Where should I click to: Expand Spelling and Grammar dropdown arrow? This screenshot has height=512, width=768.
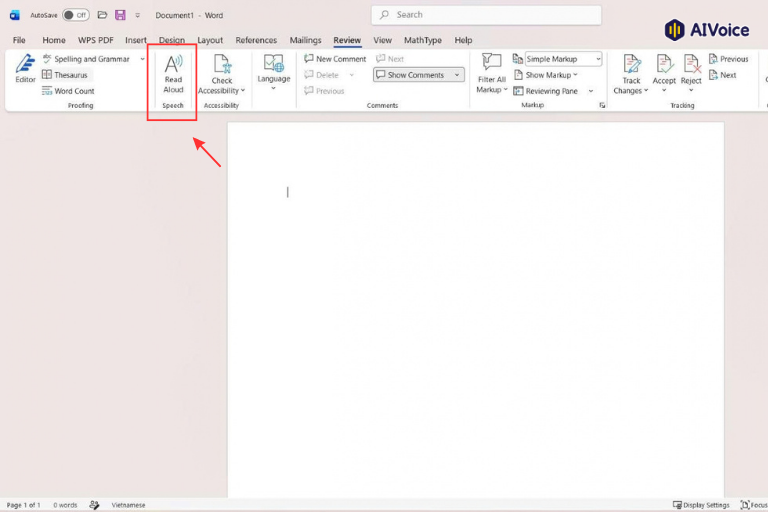(x=143, y=59)
